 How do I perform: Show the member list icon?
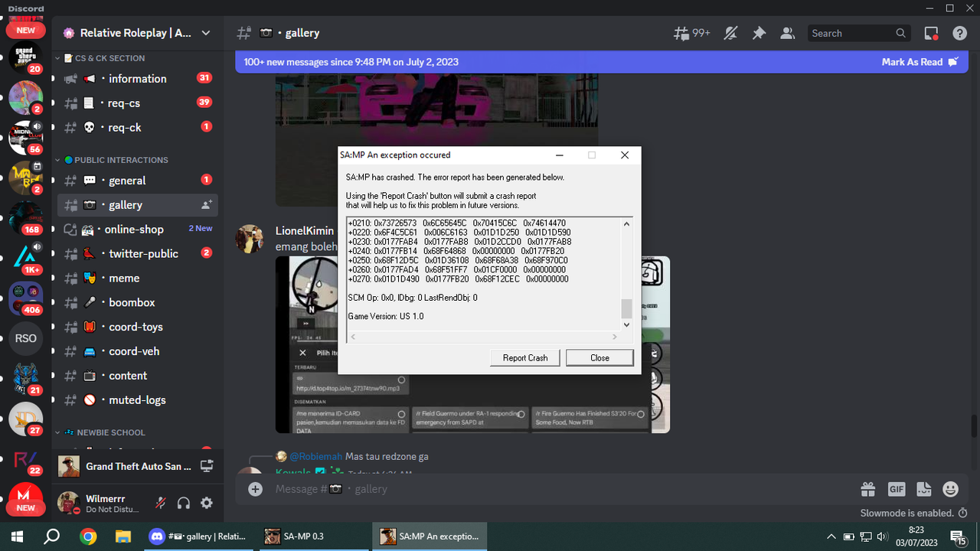tap(786, 33)
